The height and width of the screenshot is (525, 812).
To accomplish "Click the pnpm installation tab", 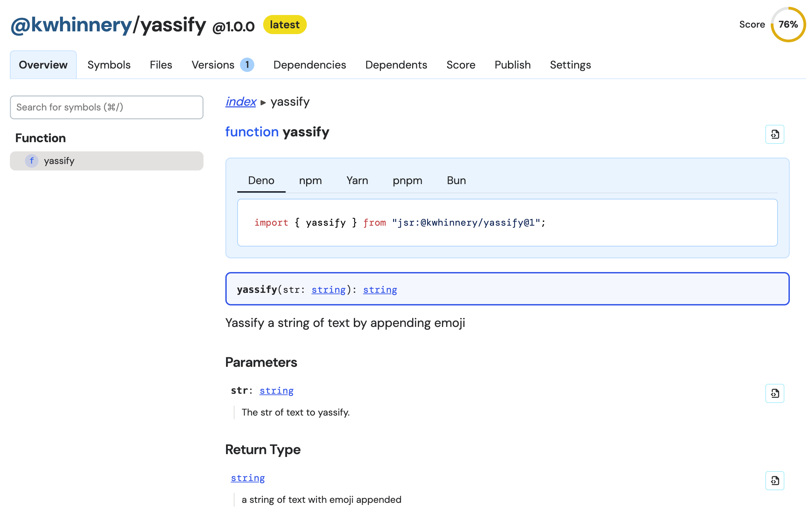I will point(407,180).
